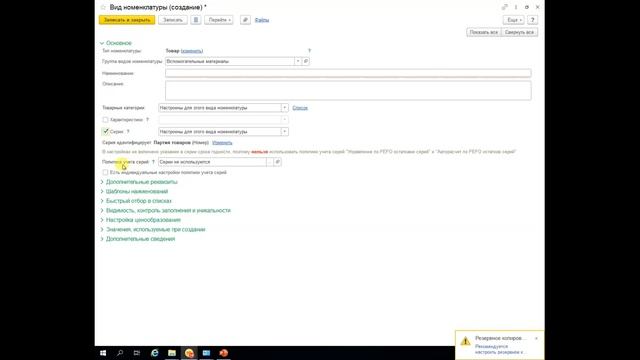Show hint '?' next to Характеристики
Viewport: 640px width, 360px height.
(147, 120)
